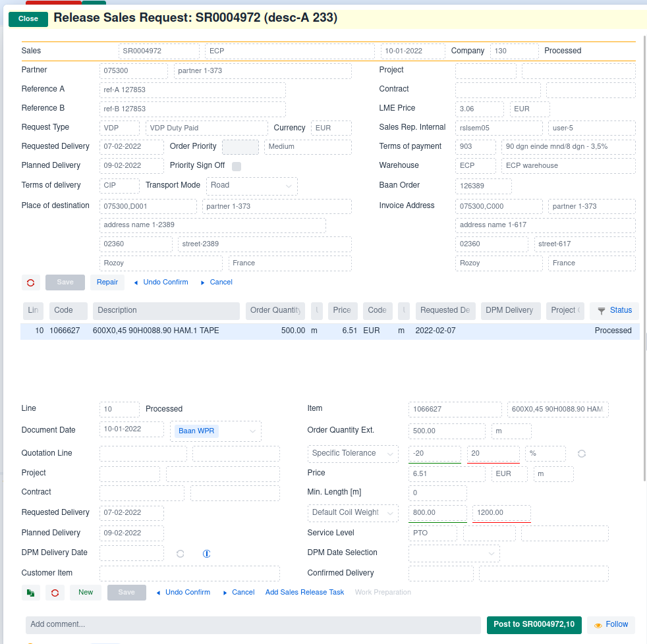Image resolution: width=647 pixels, height=644 pixels.
Task: Click the filter icon in the Status column header
Action: point(602,311)
